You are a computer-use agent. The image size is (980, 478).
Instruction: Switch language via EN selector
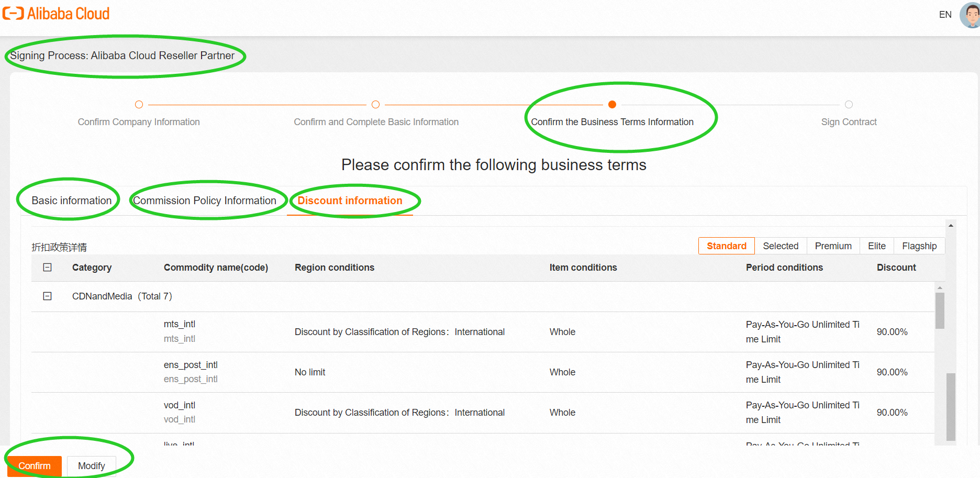click(x=945, y=15)
